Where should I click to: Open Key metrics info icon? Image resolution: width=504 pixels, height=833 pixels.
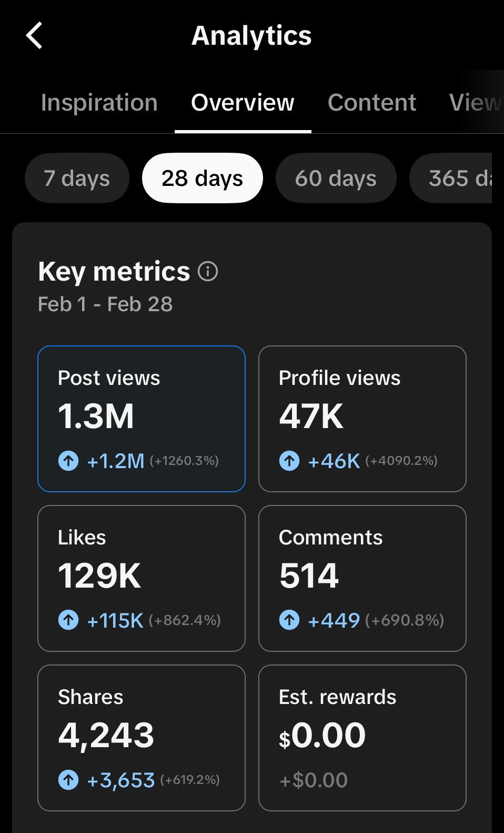click(x=208, y=272)
